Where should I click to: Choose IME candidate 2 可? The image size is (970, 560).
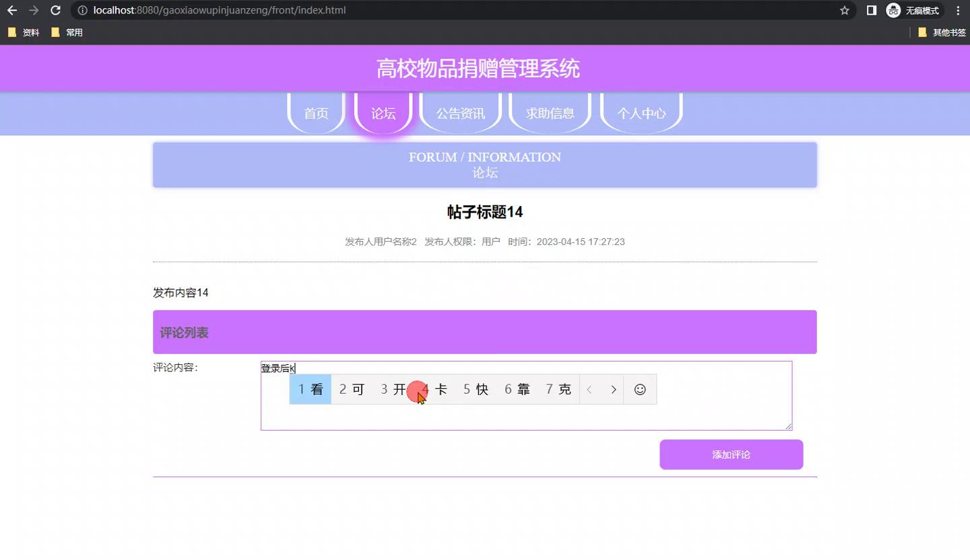point(352,390)
